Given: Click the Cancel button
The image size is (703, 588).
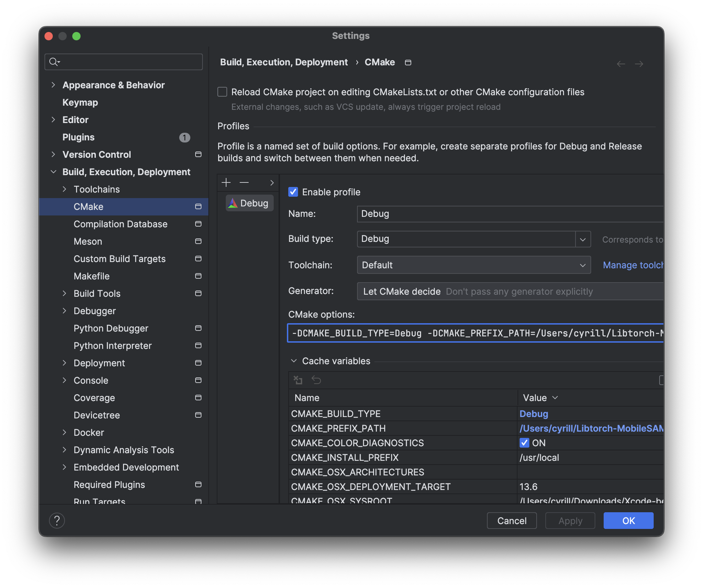Looking at the screenshot, I should 512,521.
